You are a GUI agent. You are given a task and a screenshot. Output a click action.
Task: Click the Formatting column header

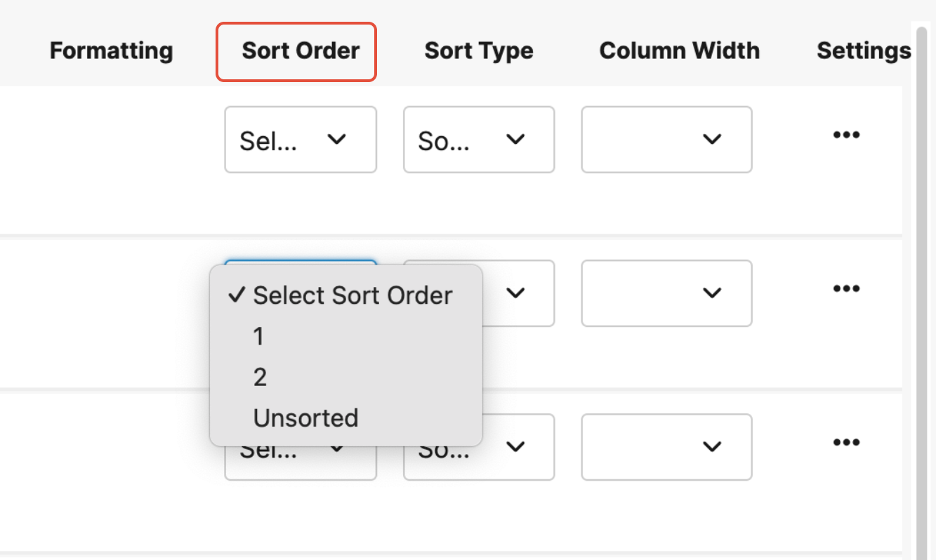111,51
